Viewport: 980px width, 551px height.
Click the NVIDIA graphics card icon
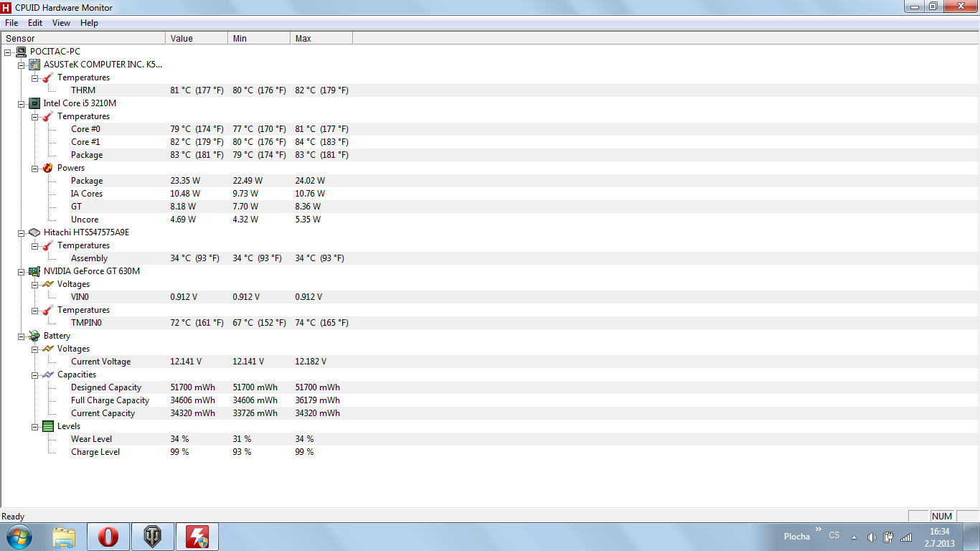pyautogui.click(x=34, y=271)
